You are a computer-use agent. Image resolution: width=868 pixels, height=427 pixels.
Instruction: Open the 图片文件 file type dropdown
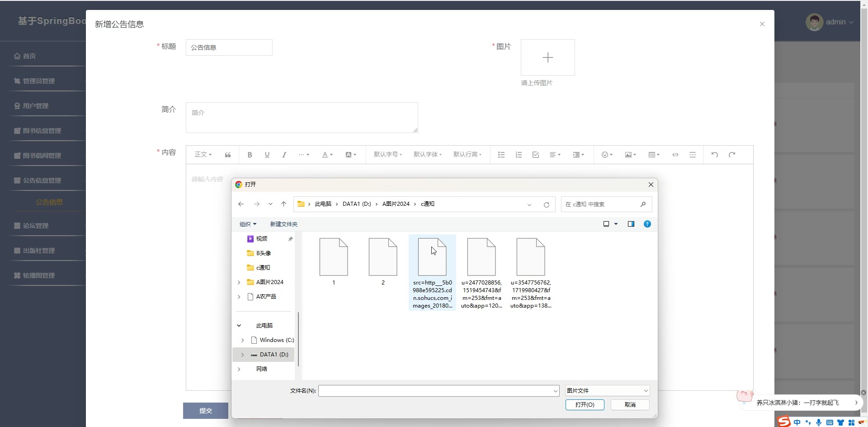point(607,390)
